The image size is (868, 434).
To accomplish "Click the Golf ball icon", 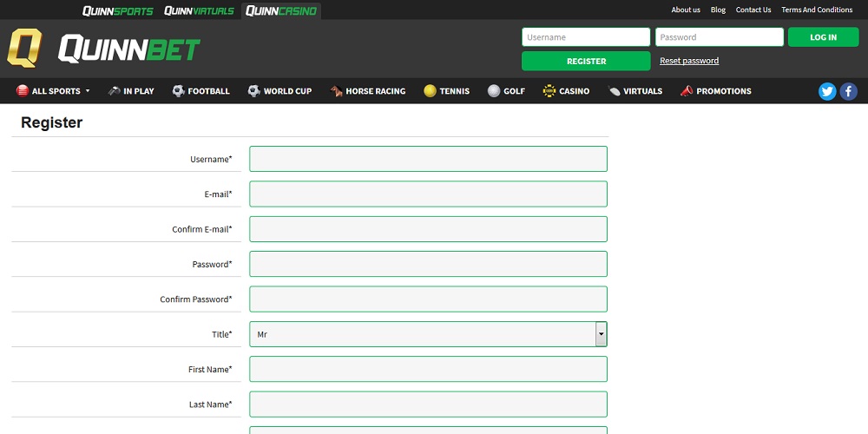I will coord(494,91).
